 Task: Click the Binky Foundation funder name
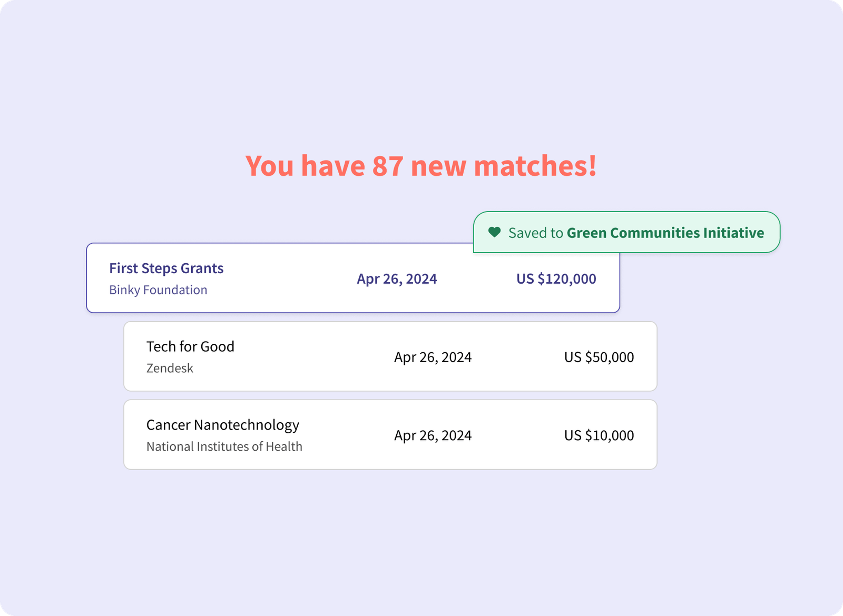pos(158,290)
